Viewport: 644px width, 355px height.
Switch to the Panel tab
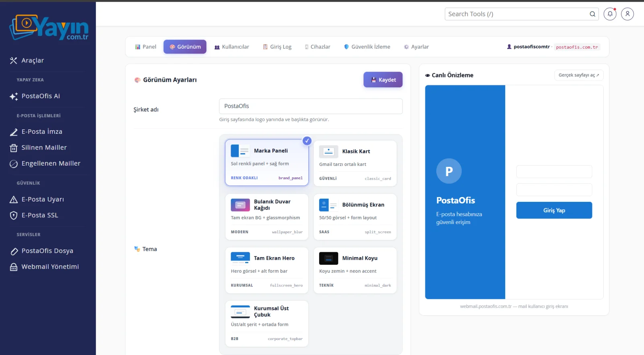tap(146, 47)
